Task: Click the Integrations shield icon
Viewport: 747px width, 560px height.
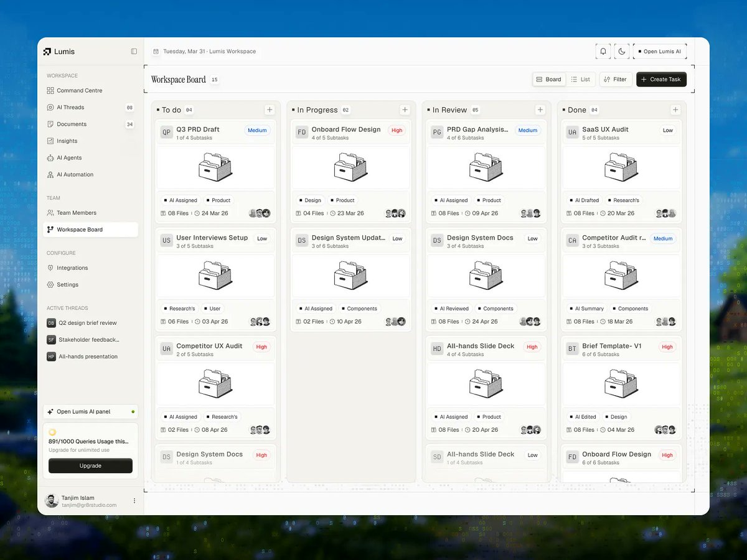Action: [50, 268]
